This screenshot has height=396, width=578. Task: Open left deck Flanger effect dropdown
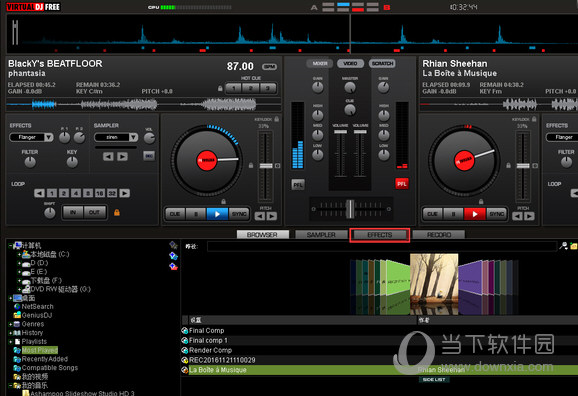pyautogui.click(x=49, y=138)
